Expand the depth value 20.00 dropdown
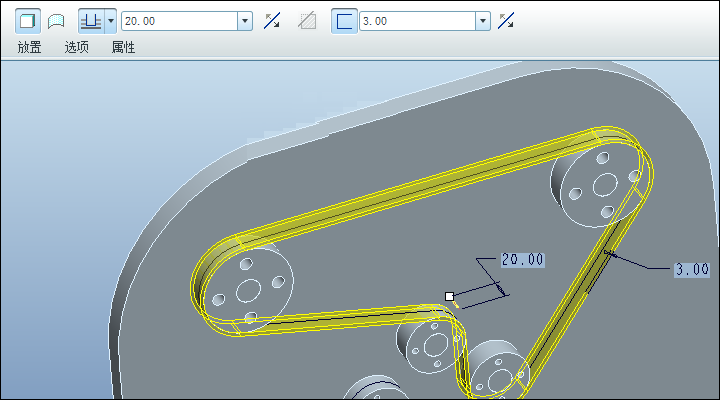Image resolution: width=720 pixels, height=400 pixels. pos(245,21)
